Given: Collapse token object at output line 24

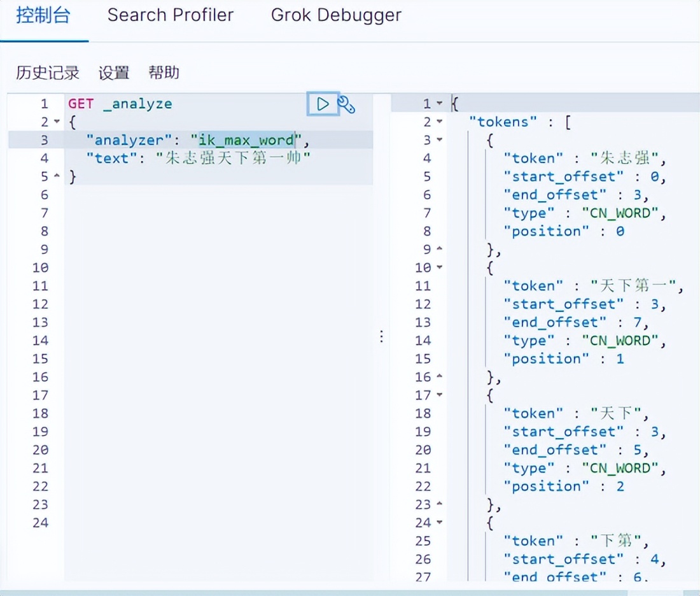Looking at the screenshot, I should [439, 522].
